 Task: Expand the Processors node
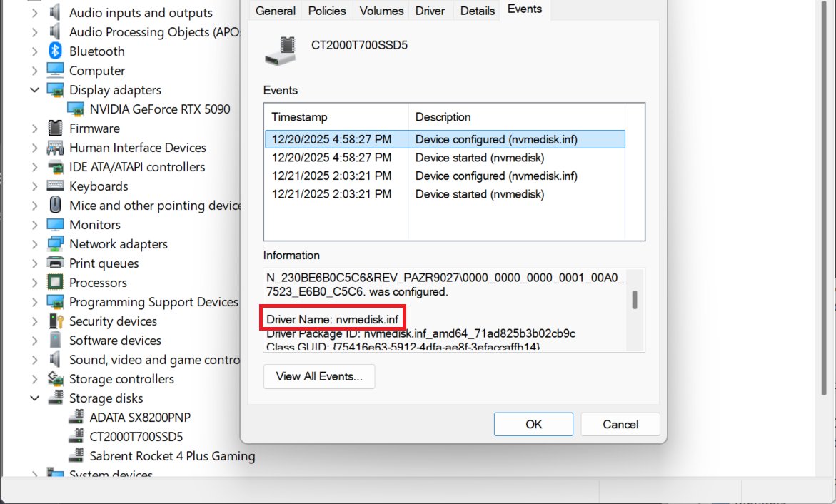[x=35, y=282]
